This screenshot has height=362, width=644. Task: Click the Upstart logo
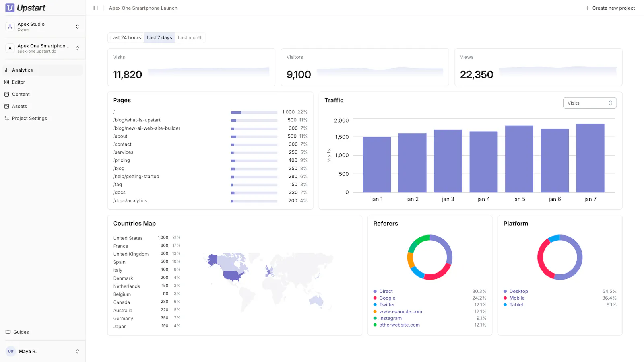click(25, 8)
